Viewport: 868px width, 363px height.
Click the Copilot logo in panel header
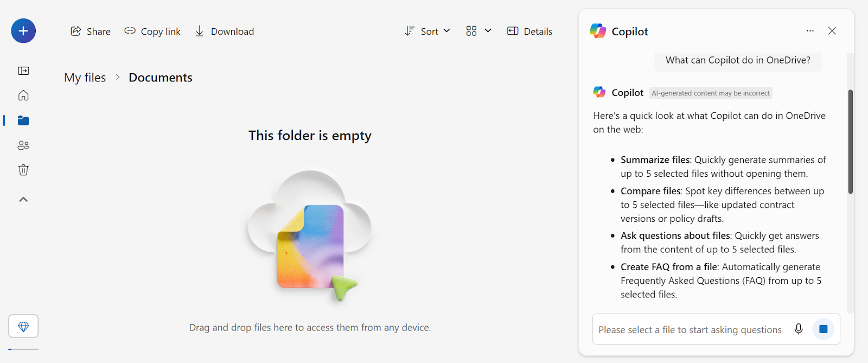point(598,31)
